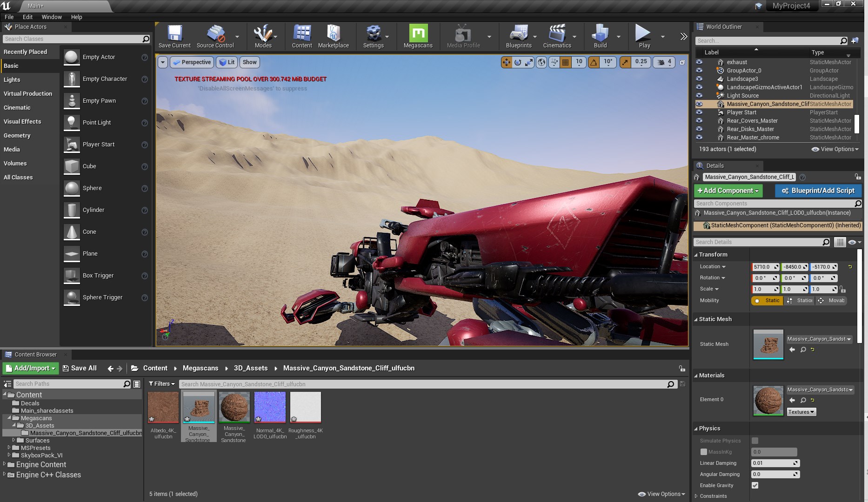This screenshot has height=502, width=868.
Task: Uncheck Enable Gravity for the selected mesh
Action: pyautogui.click(x=754, y=485)
